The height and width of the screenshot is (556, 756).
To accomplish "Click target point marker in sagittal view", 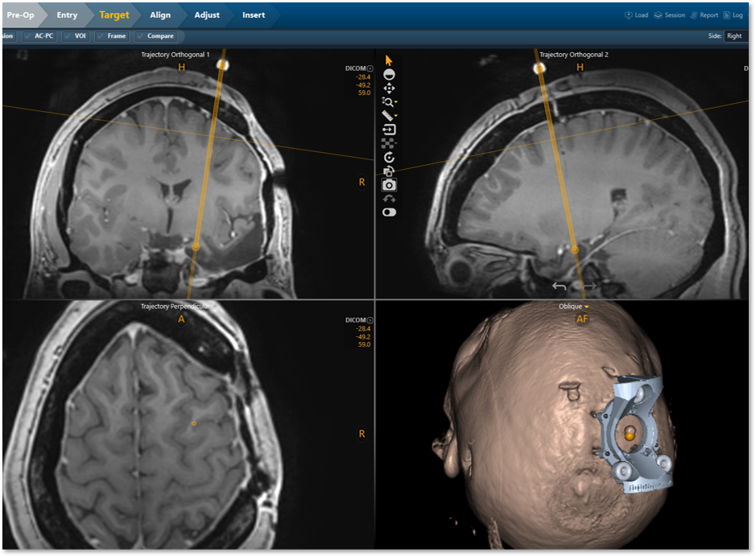I will tap(575, 249).
